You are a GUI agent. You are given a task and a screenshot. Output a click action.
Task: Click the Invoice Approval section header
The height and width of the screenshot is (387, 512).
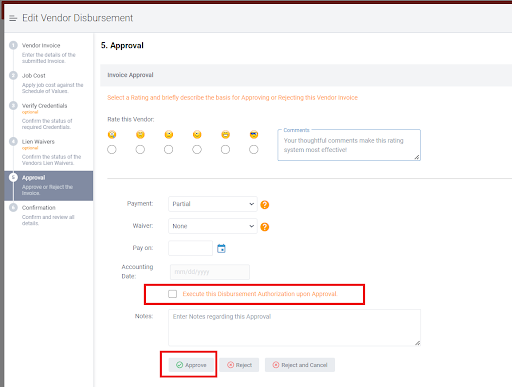[x=306, y=75]
